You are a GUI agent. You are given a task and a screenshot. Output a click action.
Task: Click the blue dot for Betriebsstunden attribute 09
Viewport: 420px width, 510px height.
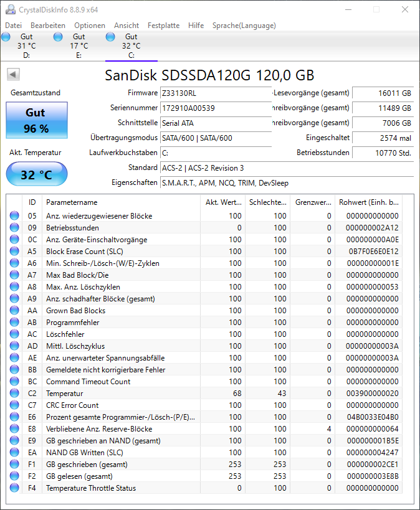(x=14, y=227)
